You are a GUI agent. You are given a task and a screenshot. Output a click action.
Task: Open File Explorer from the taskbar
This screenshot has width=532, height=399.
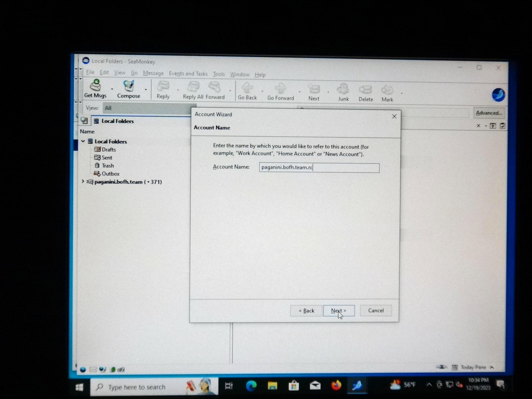272,386
